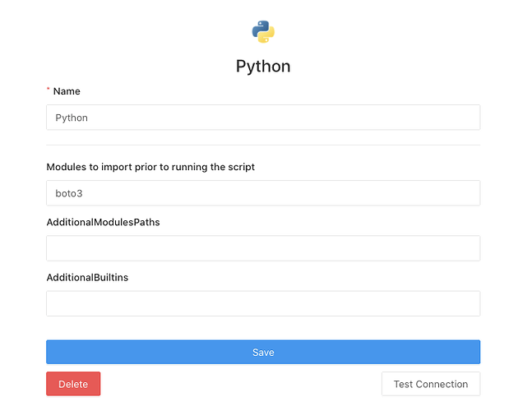Test Connection for the data source
Image resolution: width=532 pixels, height=411 pixels.
click(x=431, y=384)
